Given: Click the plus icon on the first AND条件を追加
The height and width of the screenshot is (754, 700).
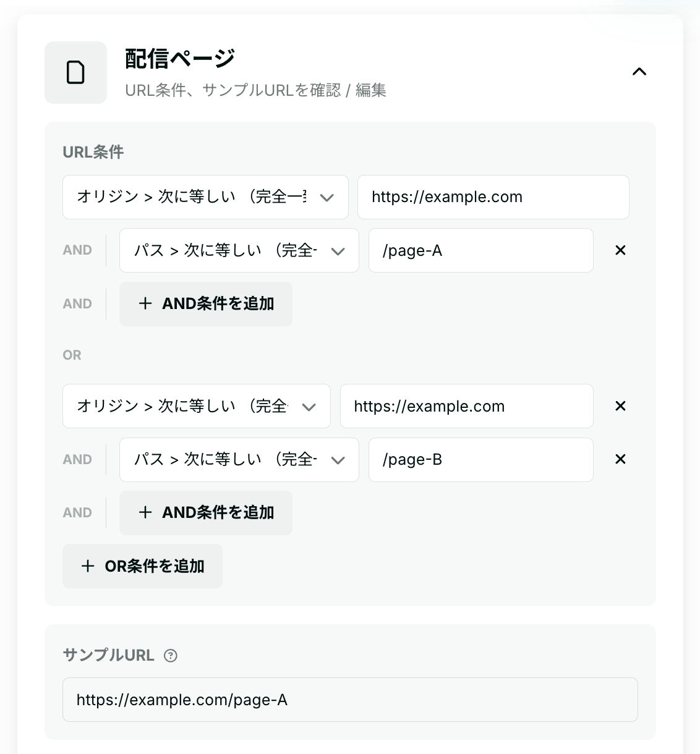Looking at the screenshot, I should pyautogui.click(x=145, y=303).
